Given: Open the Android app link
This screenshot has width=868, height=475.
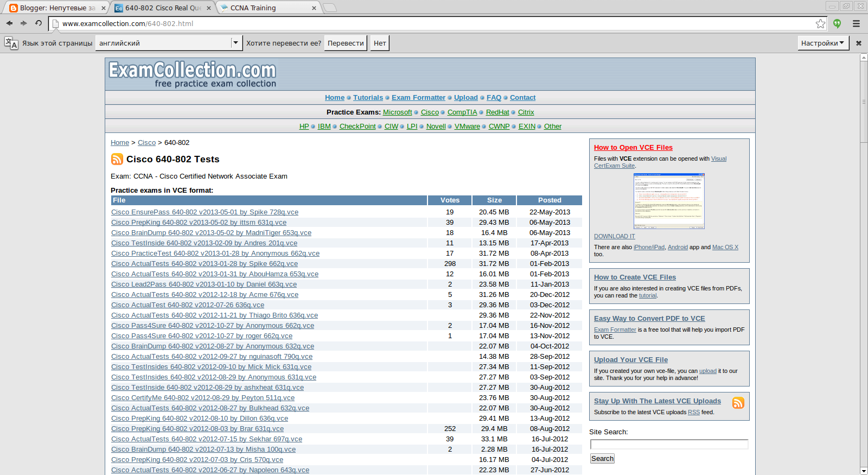Looking at the screenshot, I should coord(678,248).
